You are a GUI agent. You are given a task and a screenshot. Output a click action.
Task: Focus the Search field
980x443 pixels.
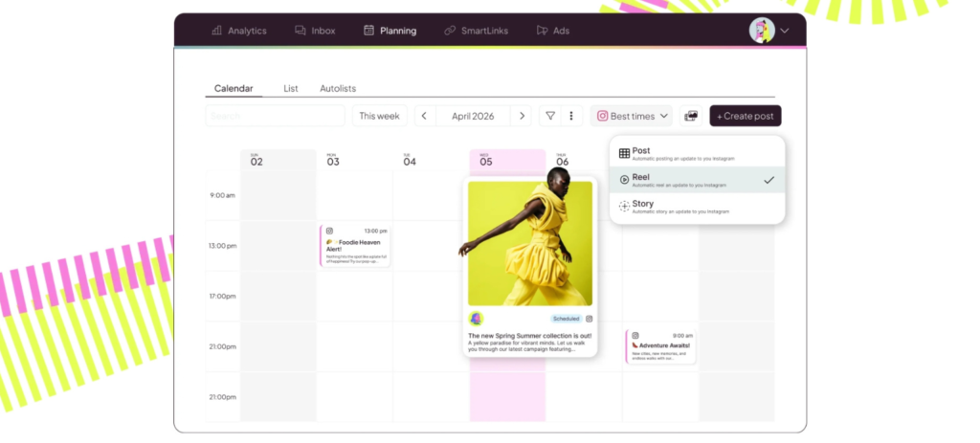pyautogui.click(x=275, y=116)
